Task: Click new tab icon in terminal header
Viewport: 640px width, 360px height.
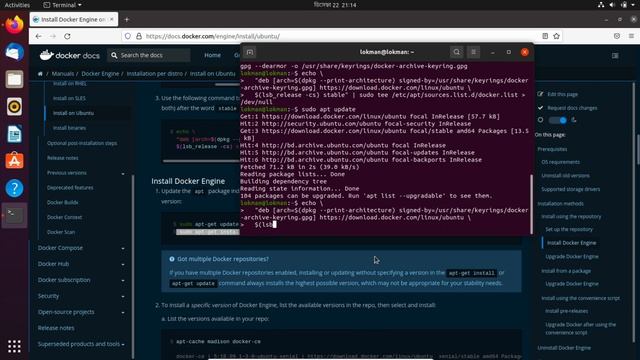Action: tap(250, 52)
